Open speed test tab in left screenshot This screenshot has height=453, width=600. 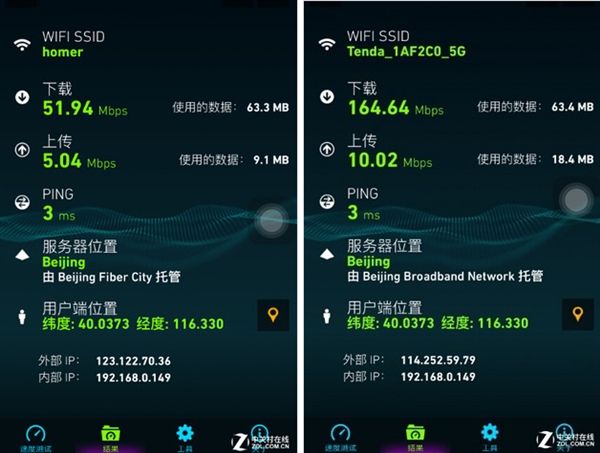pyautogui.click(x=36, y=435)
